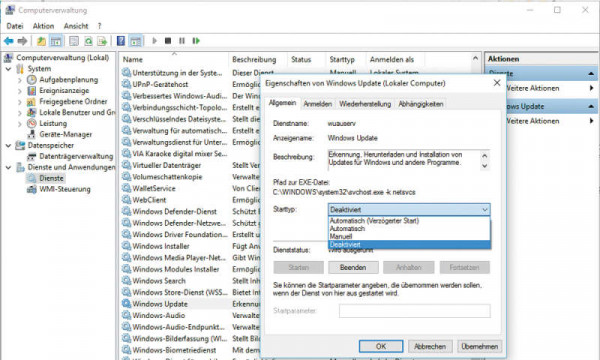Screen dimensions: 600x360
Task: Expand the Aufgabenplanung node arrow
Action: pyautogui.click(x=20, y=80)
